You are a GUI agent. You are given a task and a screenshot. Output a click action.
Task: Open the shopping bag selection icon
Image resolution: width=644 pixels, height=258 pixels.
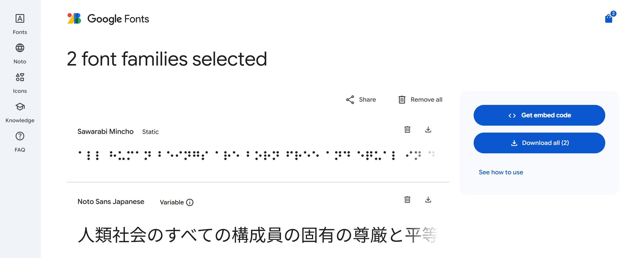click(608, 18)
